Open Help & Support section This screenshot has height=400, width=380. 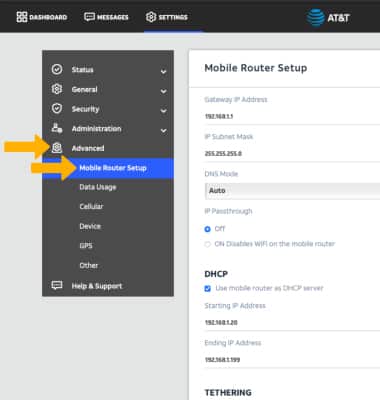pos(108,286)
